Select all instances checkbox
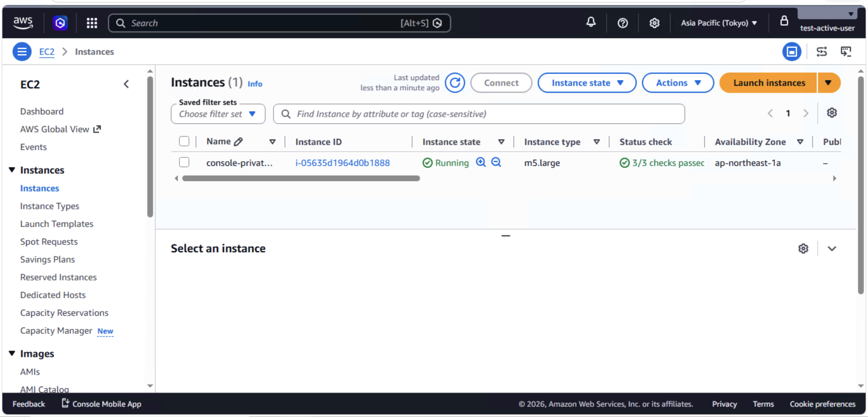Image resolution: width=868 pixels, height=417 pixels. (x=184, y=141)
